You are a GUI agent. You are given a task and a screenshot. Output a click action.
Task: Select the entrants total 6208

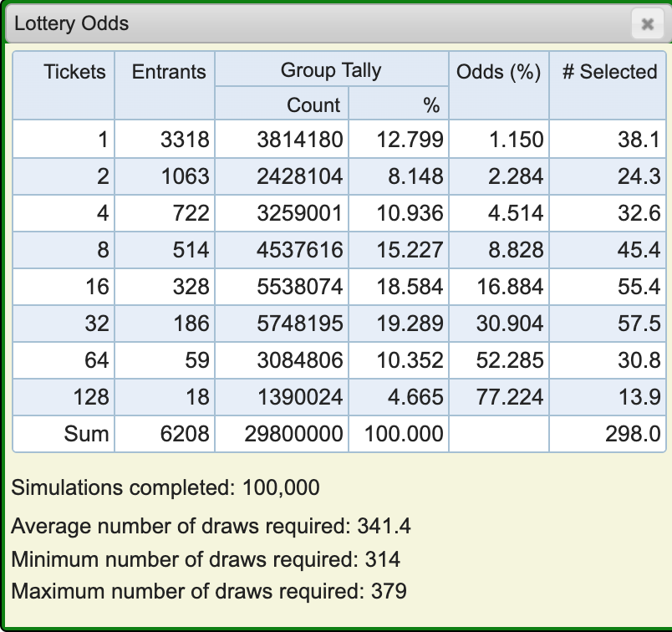coord(186,434)
